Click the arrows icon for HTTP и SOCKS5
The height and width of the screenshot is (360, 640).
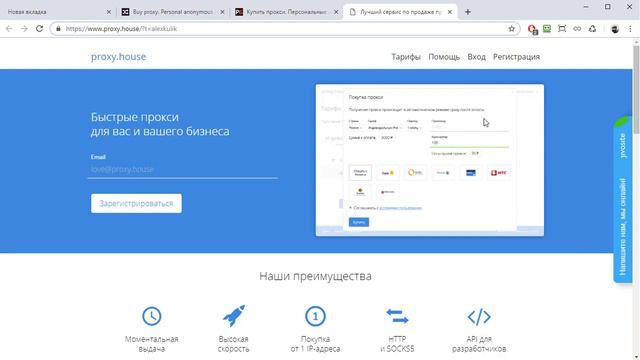pyautogui.click(x=397, y=316)
